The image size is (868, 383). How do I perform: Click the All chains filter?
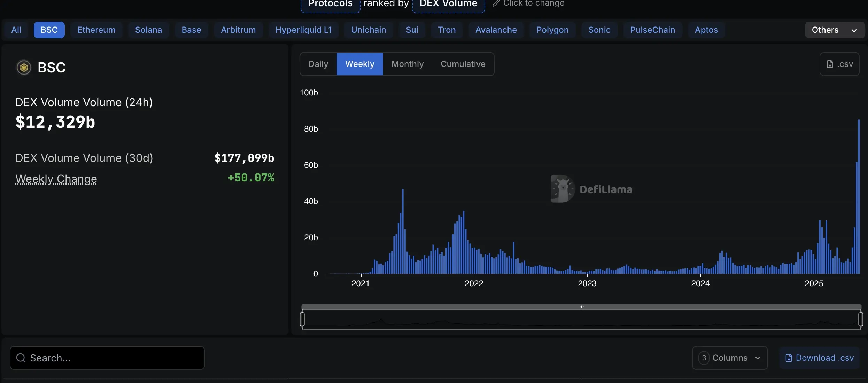coord(16,30)
